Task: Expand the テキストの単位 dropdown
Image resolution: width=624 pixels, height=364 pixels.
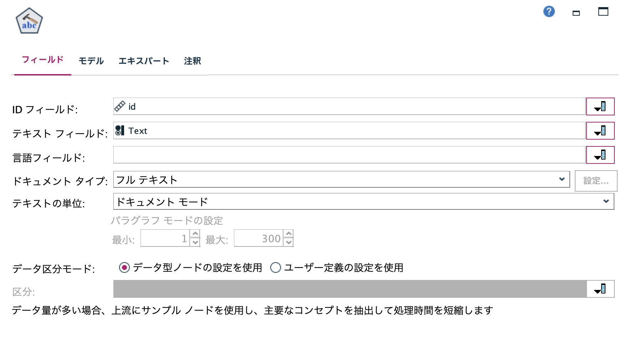Action: pos(607,201)
